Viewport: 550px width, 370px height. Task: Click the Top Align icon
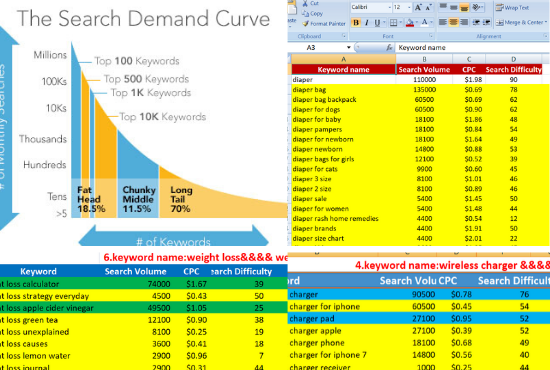tap(443, 7)
